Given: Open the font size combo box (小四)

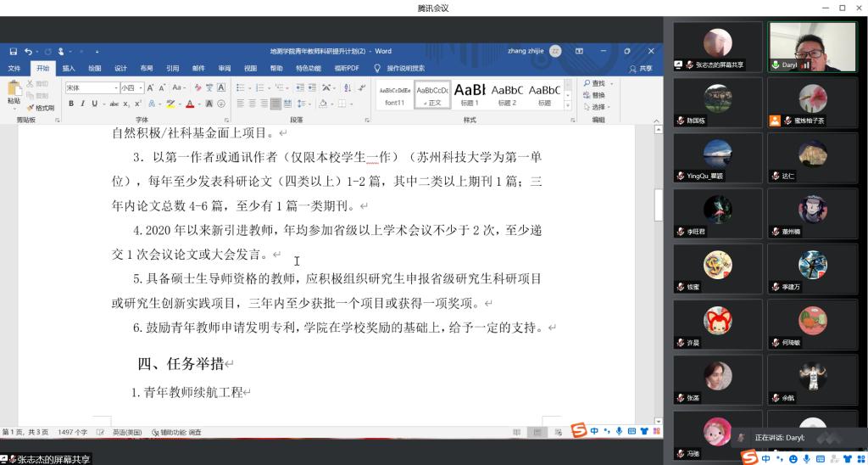Looking at the screenshot, I should coord(132,87).
